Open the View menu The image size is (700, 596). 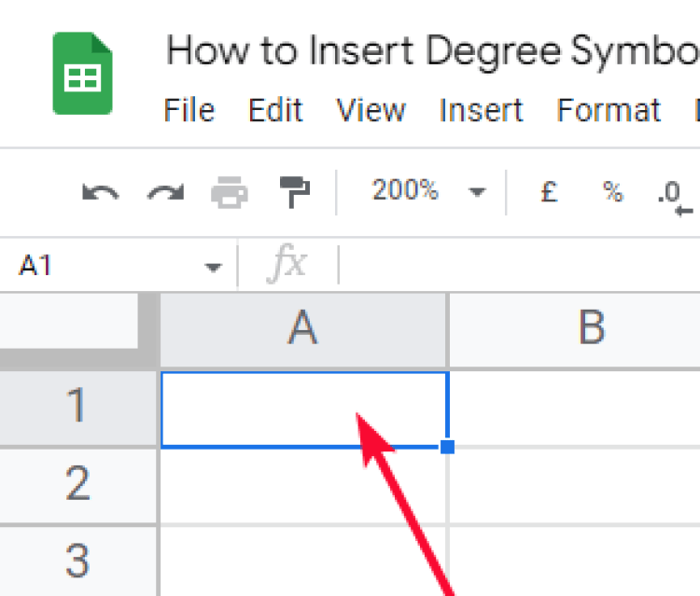pyautogui.click(x=371, y=110)
